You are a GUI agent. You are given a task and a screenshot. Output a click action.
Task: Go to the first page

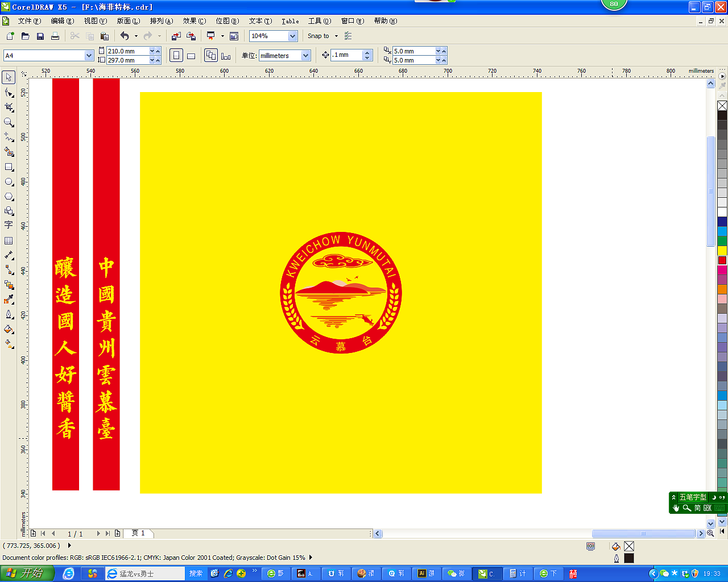pyautogui.click(x=43, y=533)
